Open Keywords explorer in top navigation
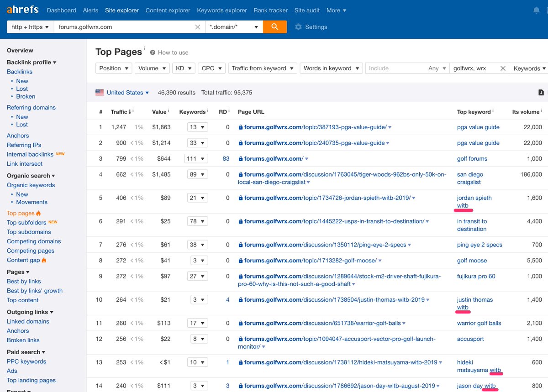This screenshot has height=392, width=548. [222, 10]
